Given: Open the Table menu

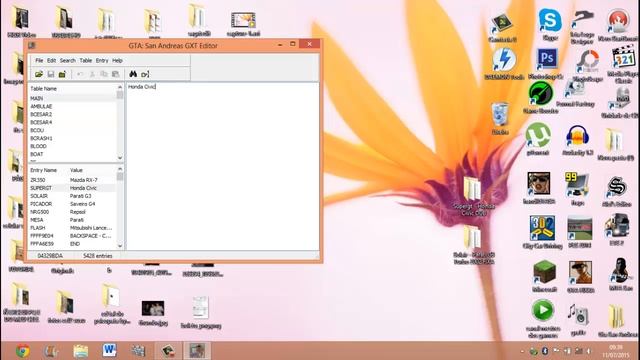Looking at the screenshot, I should tap(85, 60).
